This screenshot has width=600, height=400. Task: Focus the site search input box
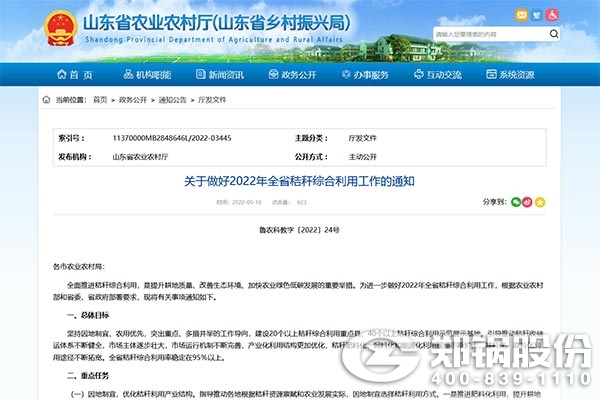[490, 34]
